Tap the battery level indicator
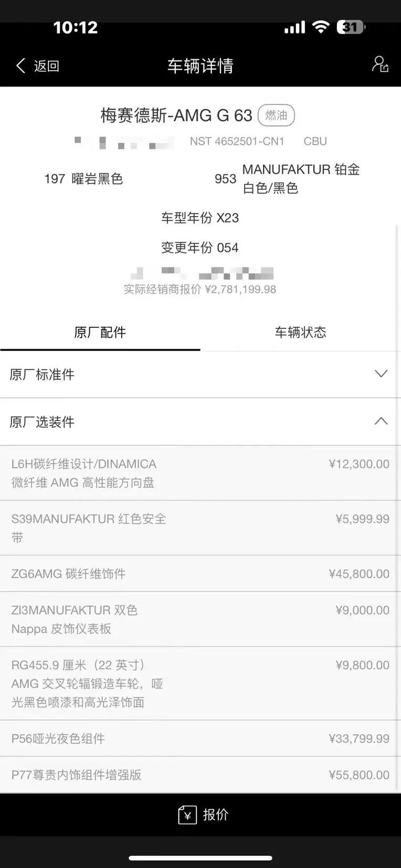 coord(351,27)
